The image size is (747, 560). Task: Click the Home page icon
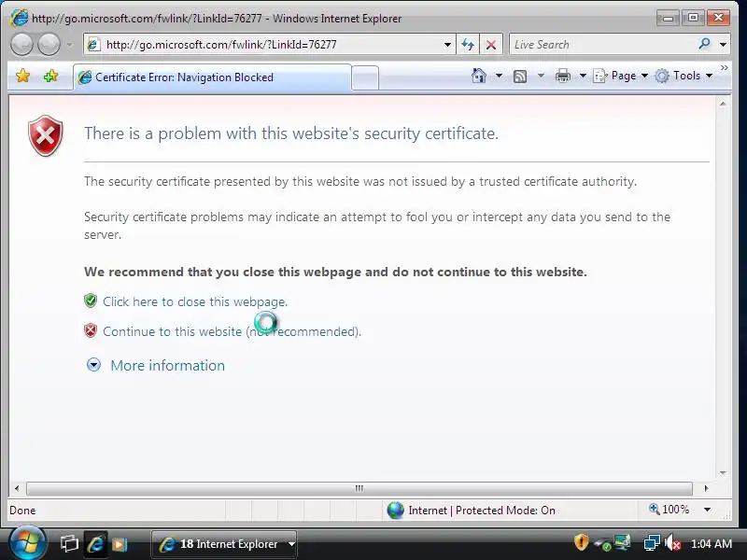479,76
